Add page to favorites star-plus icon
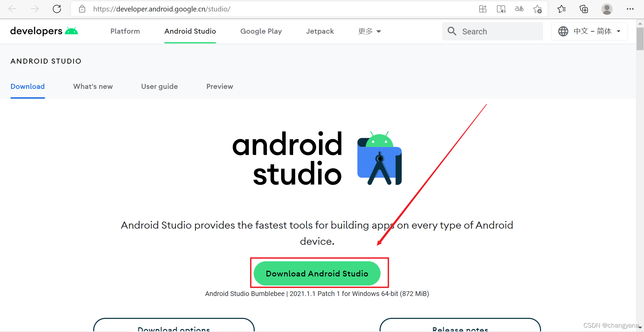 coord(537,9)
